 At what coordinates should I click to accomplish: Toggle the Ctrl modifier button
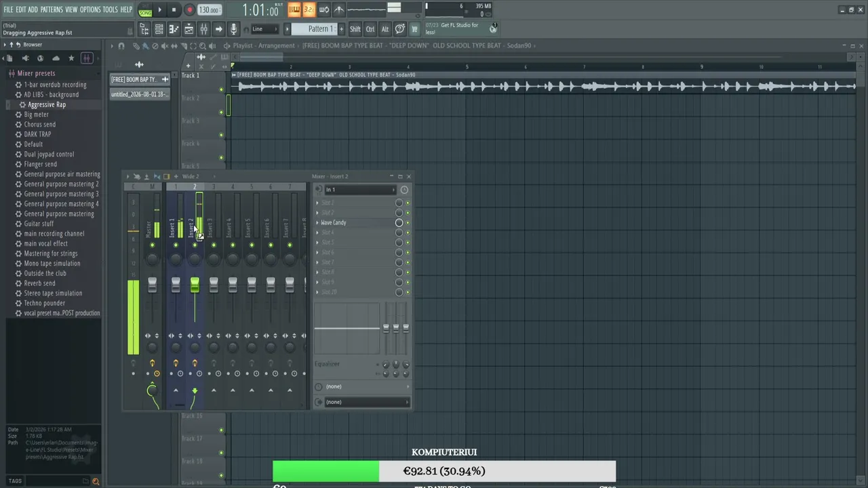pyautogui.click(x=370, y=29)
